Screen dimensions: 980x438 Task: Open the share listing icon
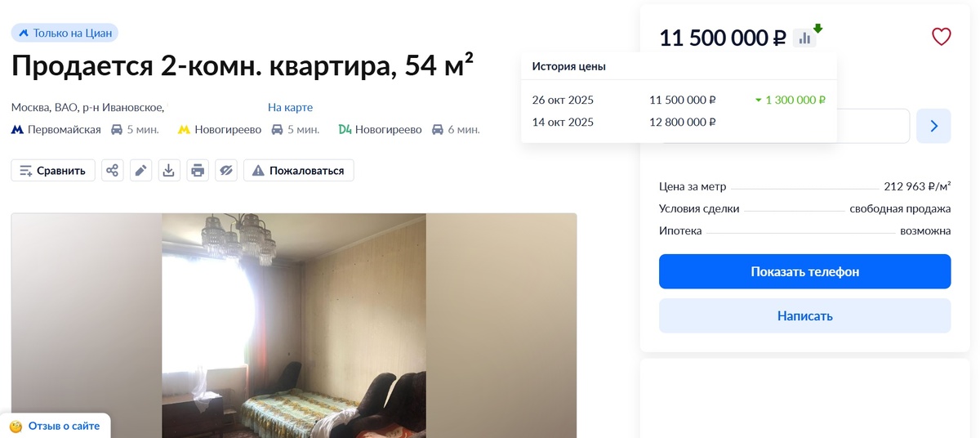[x=113, y=171]
